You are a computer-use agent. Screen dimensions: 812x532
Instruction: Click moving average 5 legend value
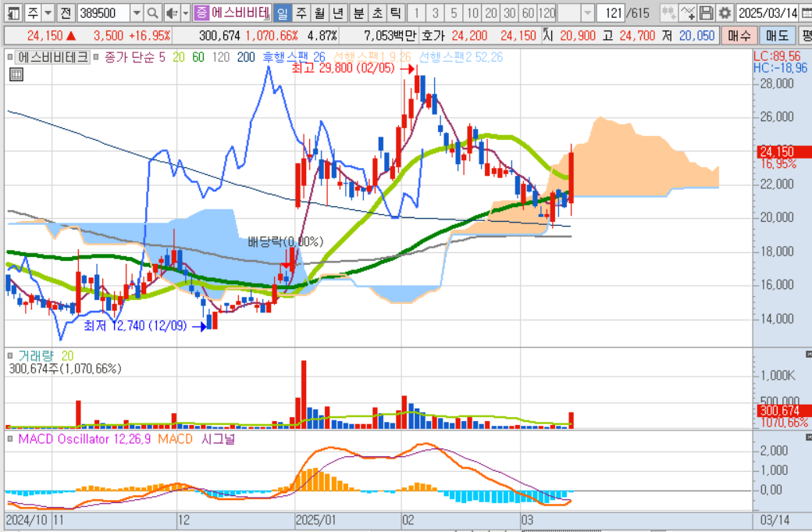[x=162, y=57]
